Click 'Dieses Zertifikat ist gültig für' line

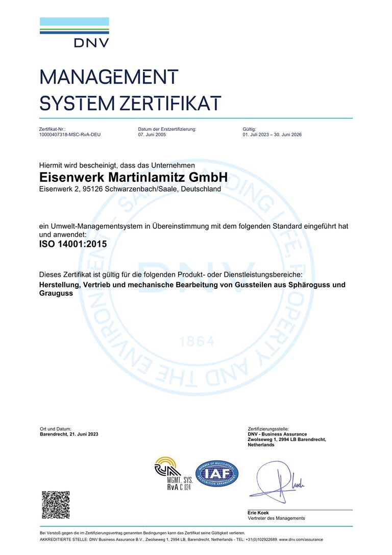[170, 274]
